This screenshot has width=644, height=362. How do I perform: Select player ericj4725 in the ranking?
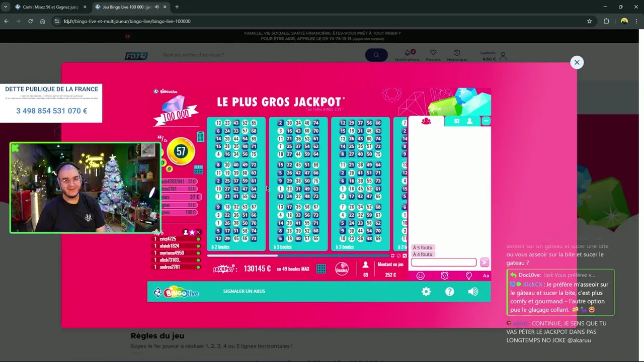point(177,239)
